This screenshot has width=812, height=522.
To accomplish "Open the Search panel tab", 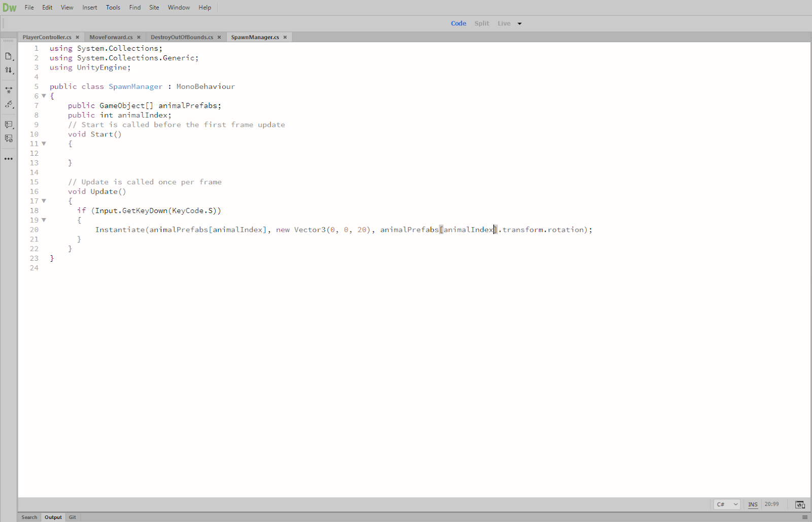I will tap(29, 517).
